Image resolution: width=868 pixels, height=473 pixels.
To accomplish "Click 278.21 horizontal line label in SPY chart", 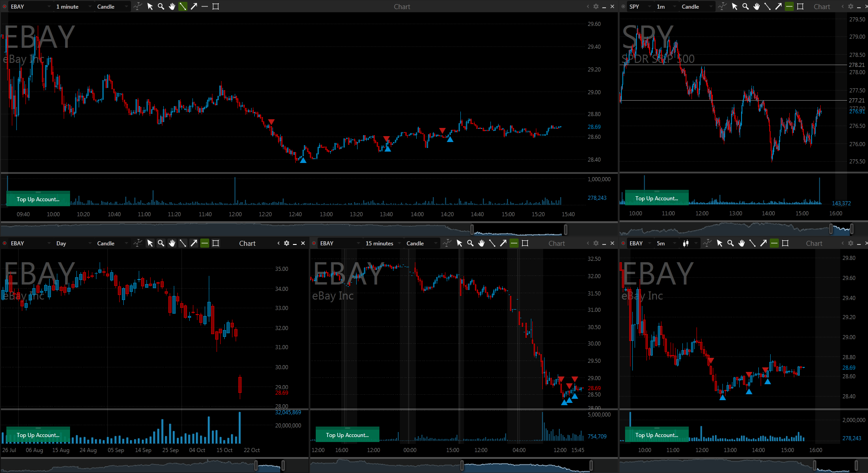I will click(x=857, y=65).
